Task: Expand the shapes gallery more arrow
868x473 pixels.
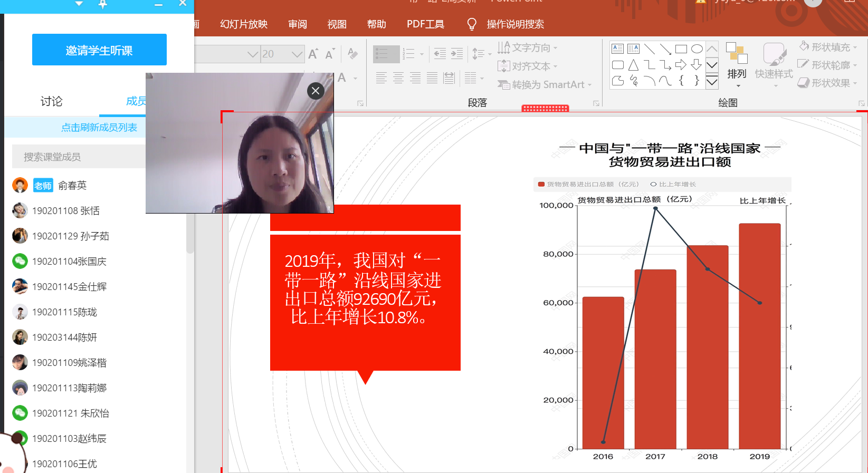Action: coord(712,82)
